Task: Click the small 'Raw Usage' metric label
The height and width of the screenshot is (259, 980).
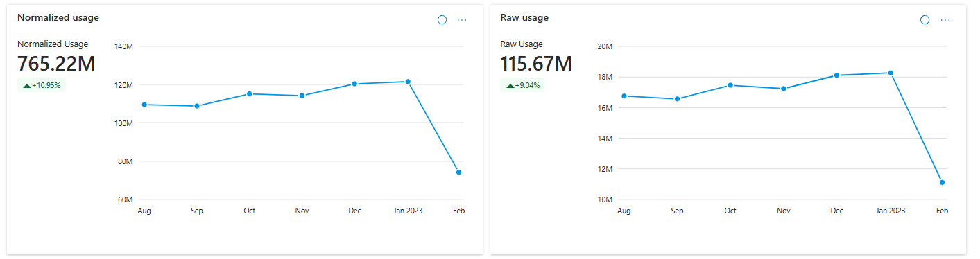Action: point(522,44)
